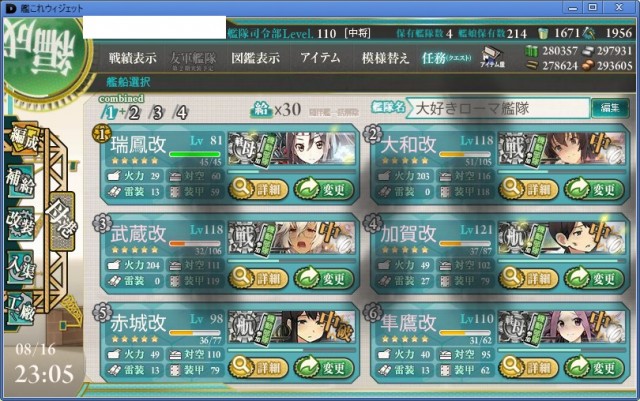Viewport: 640px width, 401px height.
Task: Return to 母港 home port
Action: [x=62, y=221]
